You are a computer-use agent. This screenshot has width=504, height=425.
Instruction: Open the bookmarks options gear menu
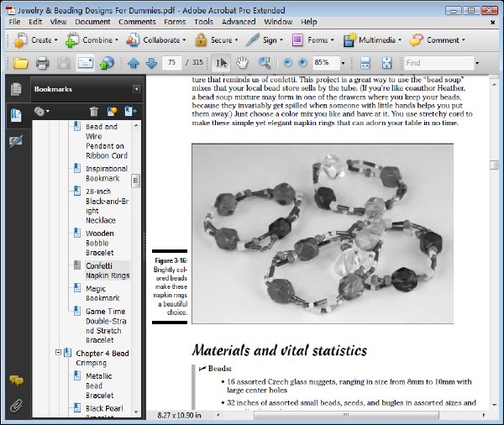[x=42, y=112]
